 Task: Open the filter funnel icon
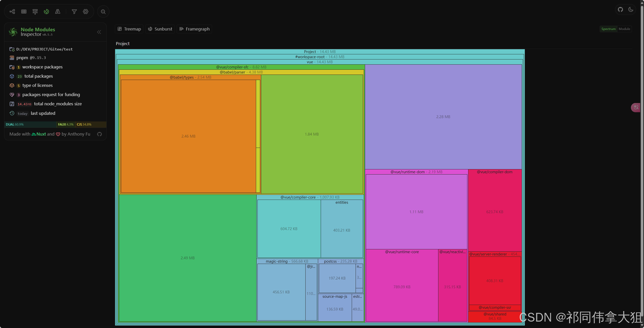[74, 12]
